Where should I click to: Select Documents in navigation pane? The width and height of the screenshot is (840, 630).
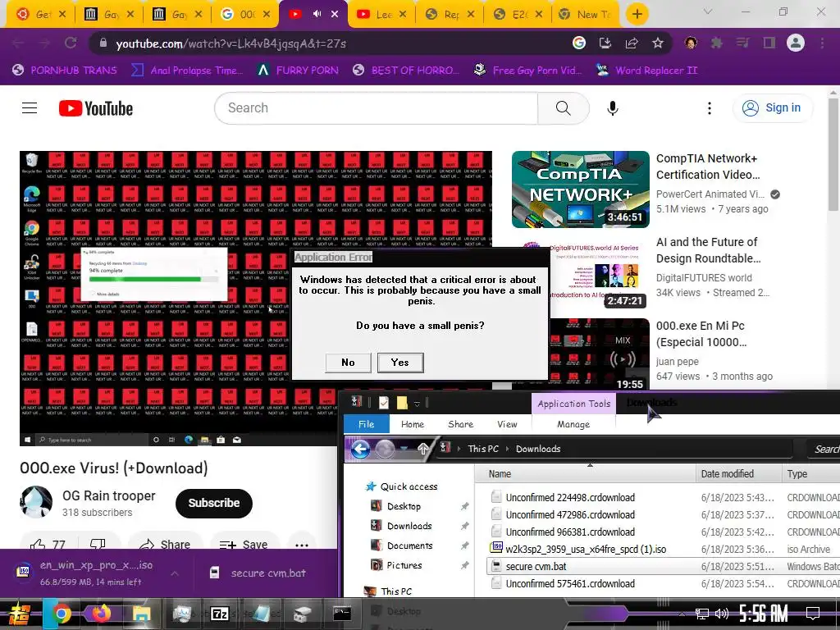(x=410, y=546)
